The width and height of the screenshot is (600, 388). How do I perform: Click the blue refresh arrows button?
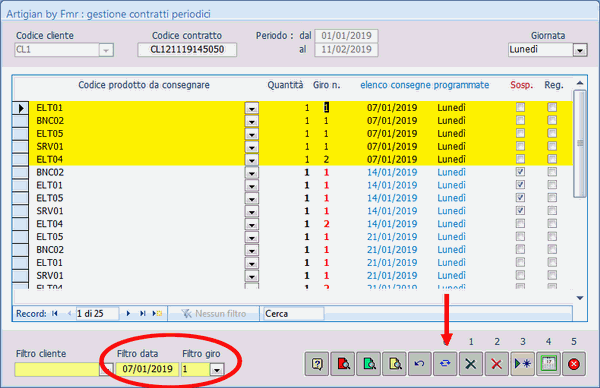pyautogui.click(x=445, y=364)
